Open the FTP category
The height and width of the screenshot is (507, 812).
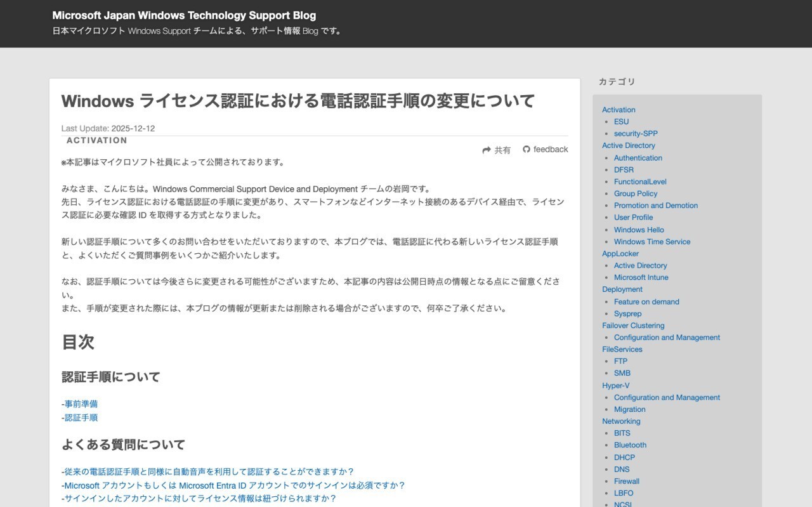620,361
